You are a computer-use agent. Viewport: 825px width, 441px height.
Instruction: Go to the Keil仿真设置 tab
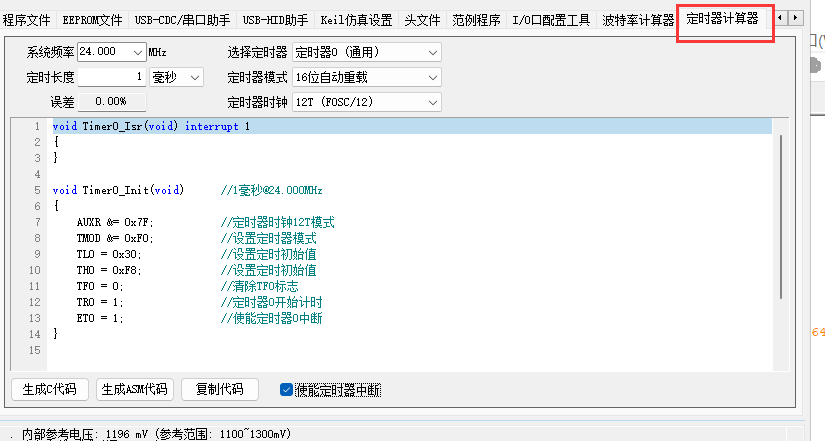click(x=356, y=20)
